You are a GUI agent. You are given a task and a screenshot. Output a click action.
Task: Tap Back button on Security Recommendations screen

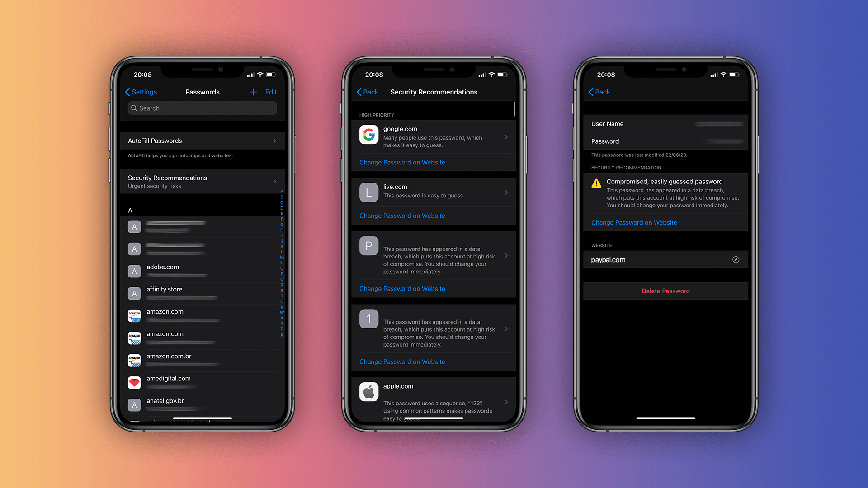(x=367, y=92)
